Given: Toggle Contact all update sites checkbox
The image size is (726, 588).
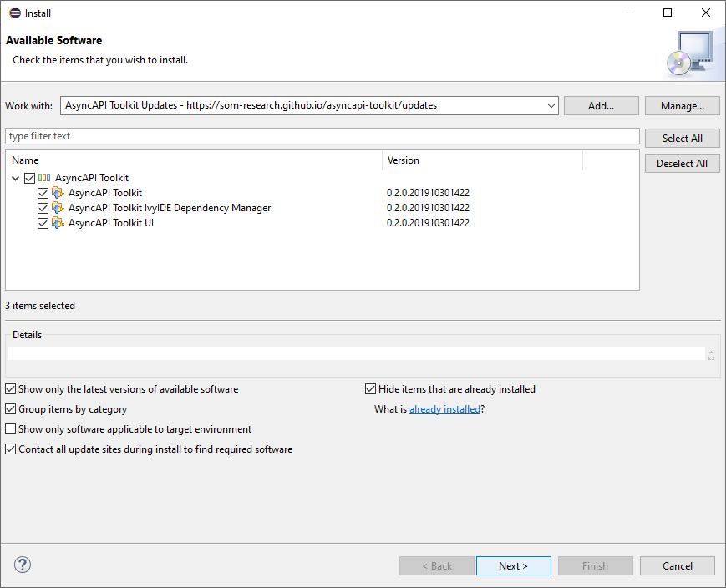Looking at the screenshot, I should click(x=10, y=449).
